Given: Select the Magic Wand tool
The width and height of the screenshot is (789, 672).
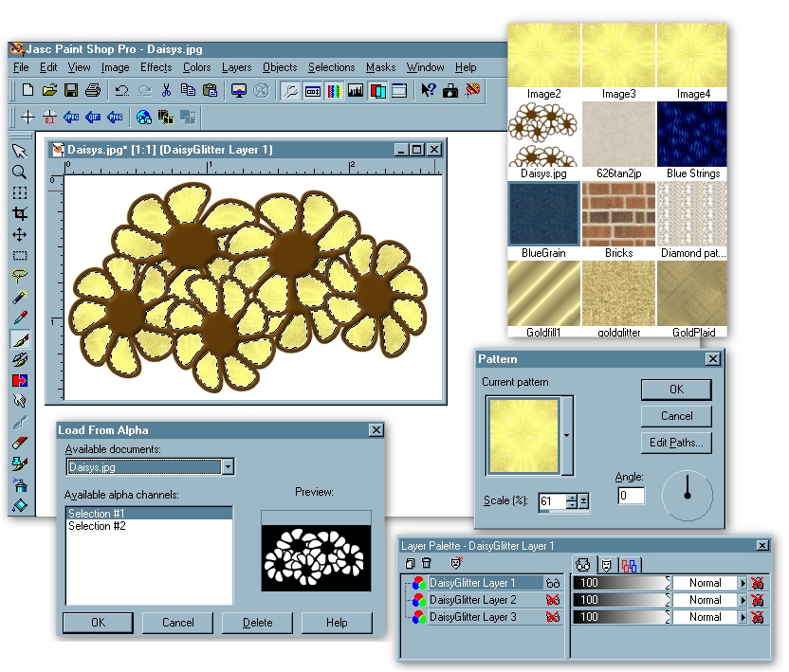Looking at the screenshot, I should click(x=20, y=297).
